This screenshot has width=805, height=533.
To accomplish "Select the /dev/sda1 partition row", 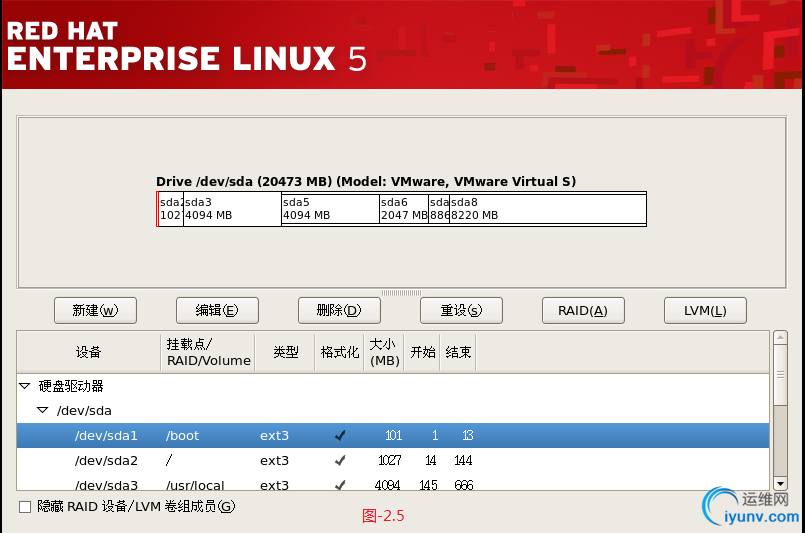I will pos(393,435).
